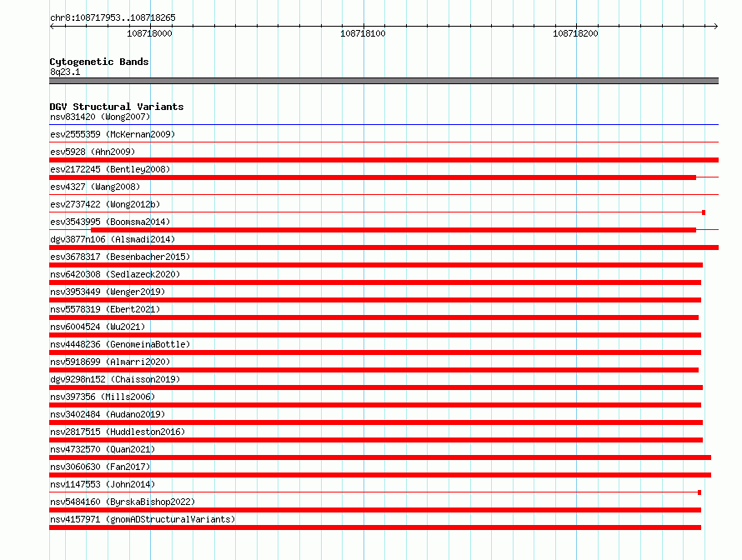Click ruler tick label 108718000

click(149, 33)
